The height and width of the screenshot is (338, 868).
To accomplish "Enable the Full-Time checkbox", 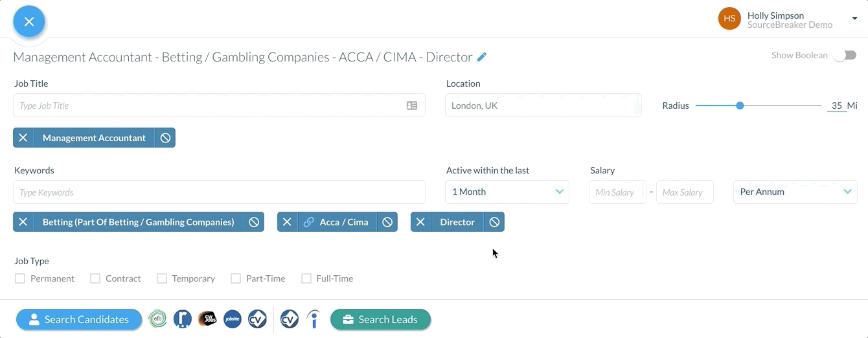I will (x=306, y=278).
